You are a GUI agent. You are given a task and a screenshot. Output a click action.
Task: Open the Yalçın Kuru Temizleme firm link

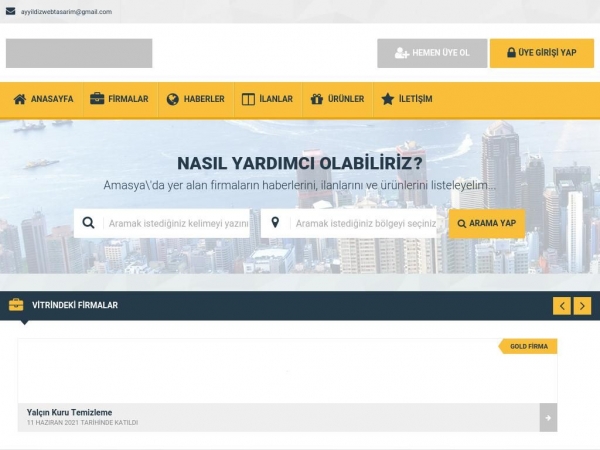click(69, 412)
